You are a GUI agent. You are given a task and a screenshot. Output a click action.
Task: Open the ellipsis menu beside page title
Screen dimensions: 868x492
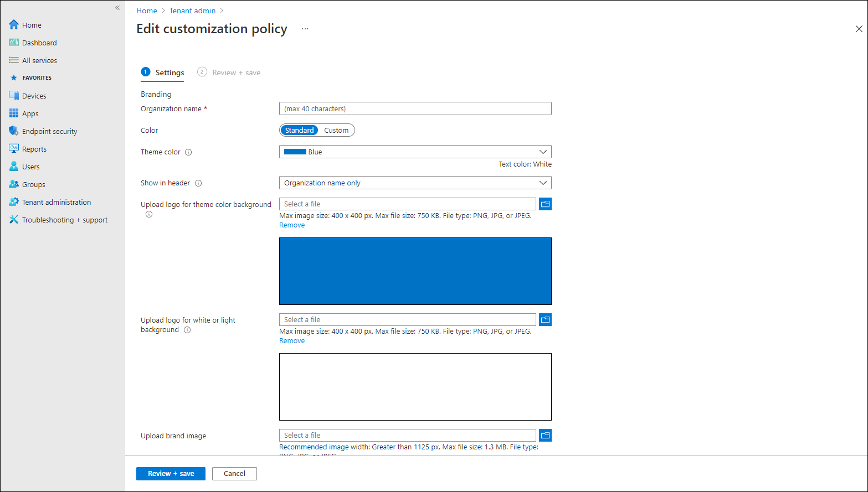305,29
